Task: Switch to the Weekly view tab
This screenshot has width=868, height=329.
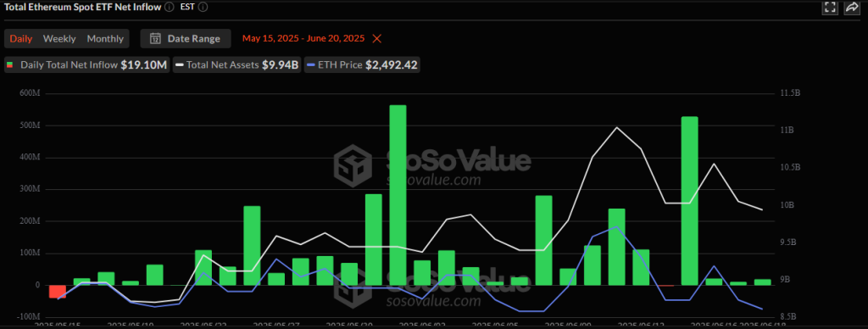Action: (59, 39)
